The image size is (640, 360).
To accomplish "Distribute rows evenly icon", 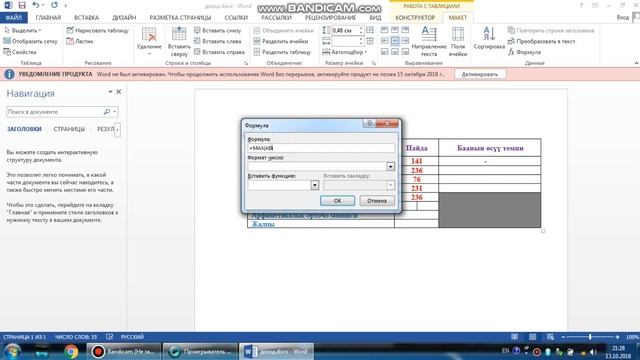I will (x=370, y=30).
